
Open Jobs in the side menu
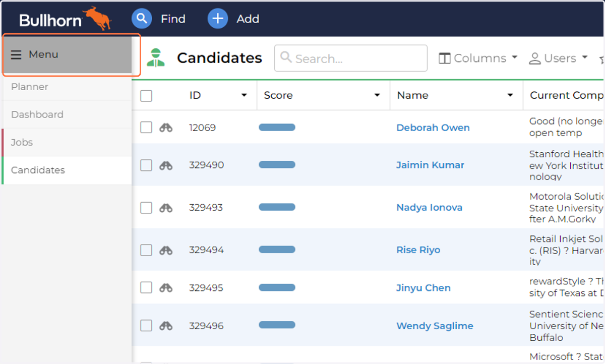[x=67, y=142]
